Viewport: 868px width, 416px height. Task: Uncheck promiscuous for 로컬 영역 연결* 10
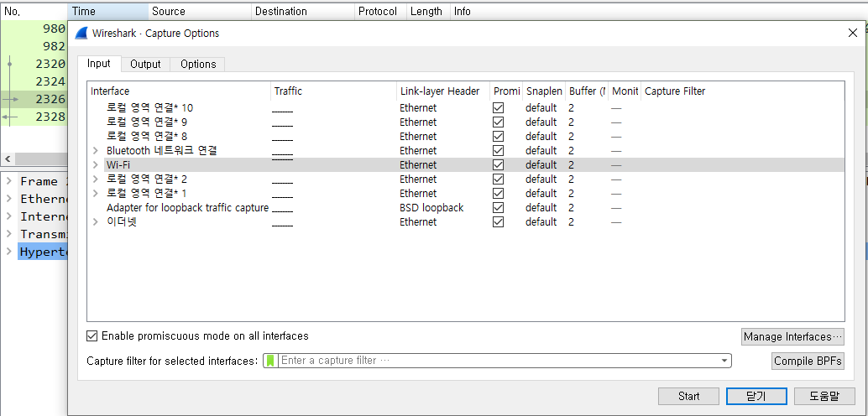pyautogui.click(x=498, y=108)
